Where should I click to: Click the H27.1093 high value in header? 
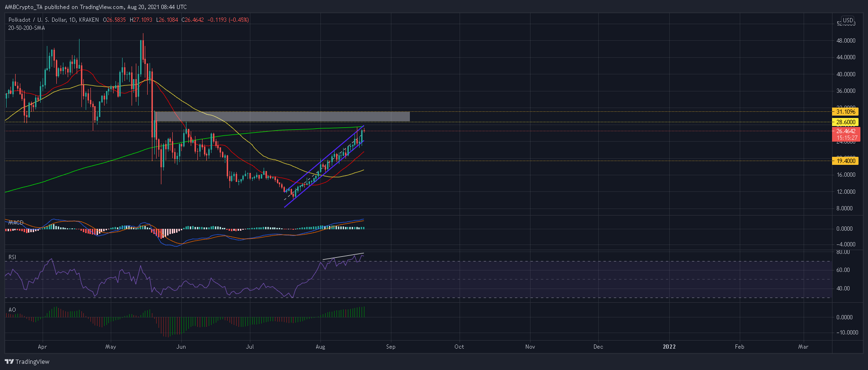click(141, 20)
